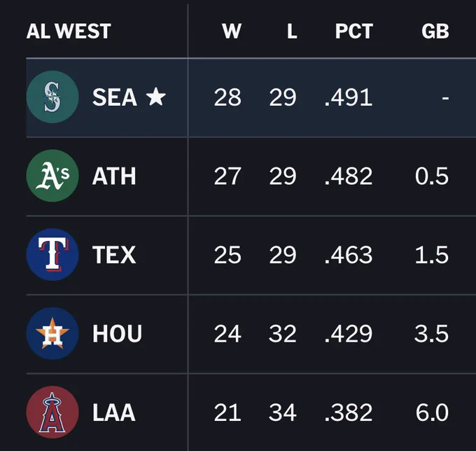This screenshot has height=451, width=476.
Task: Click Houston's 32 losses cell
Action: pyautogui.click(x=282, y=334)
